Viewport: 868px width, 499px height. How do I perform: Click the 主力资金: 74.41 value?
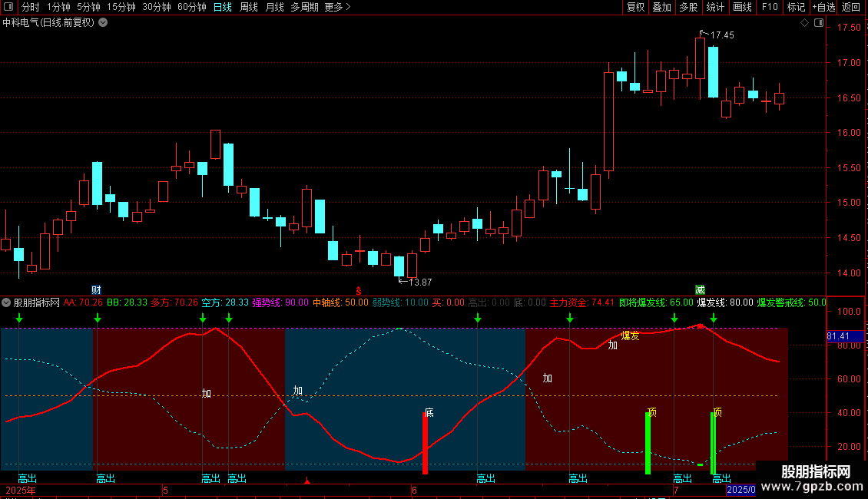(x=581, y=302)
